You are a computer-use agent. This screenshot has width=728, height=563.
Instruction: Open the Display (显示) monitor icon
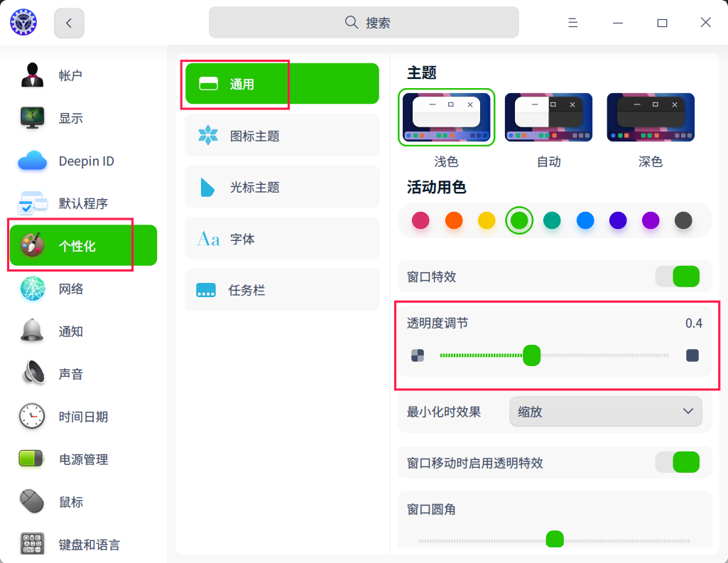click(32, 118)
